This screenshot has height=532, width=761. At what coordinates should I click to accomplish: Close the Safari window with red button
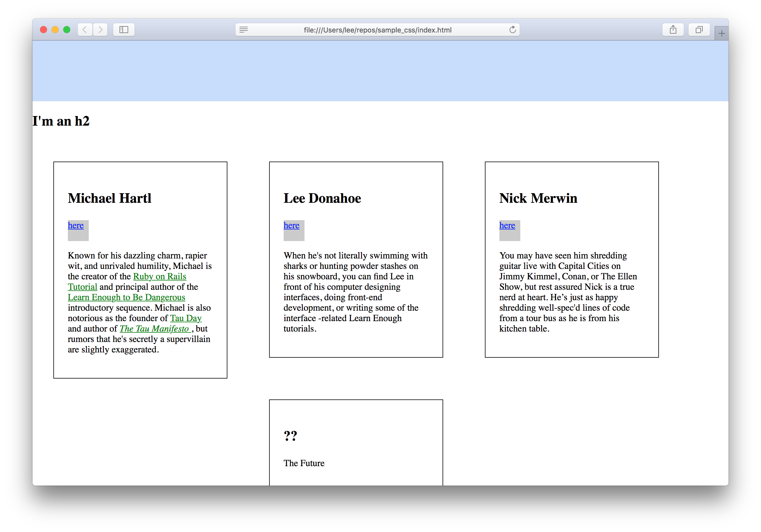(44, 30)
